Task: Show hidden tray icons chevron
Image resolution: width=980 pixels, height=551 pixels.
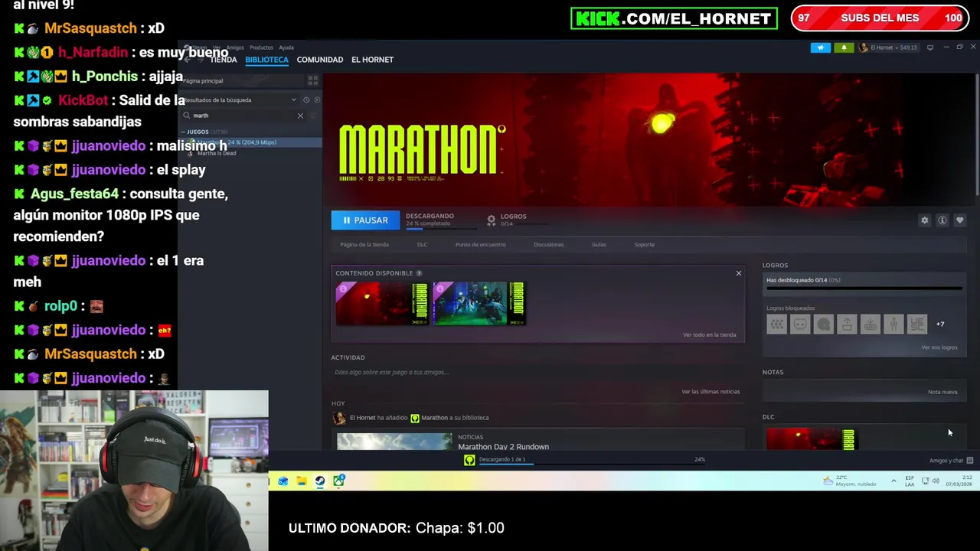Action: pos(893,481)
